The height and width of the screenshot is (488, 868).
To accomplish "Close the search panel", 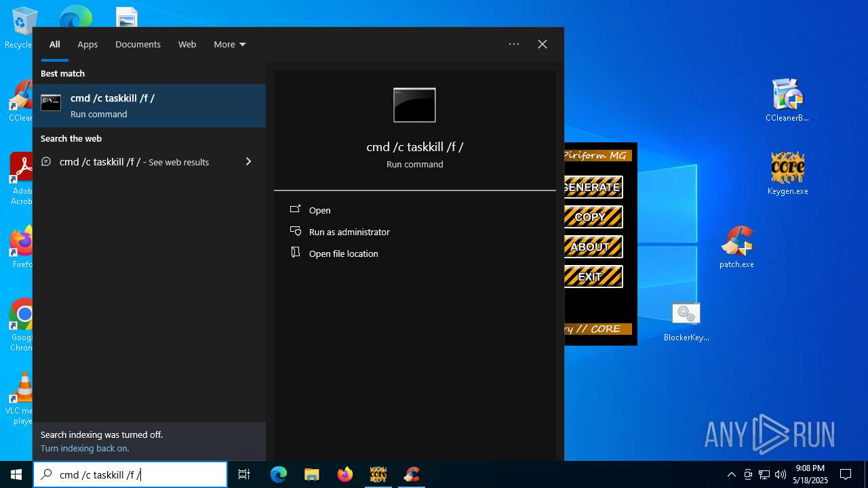I will pos(542,44).
